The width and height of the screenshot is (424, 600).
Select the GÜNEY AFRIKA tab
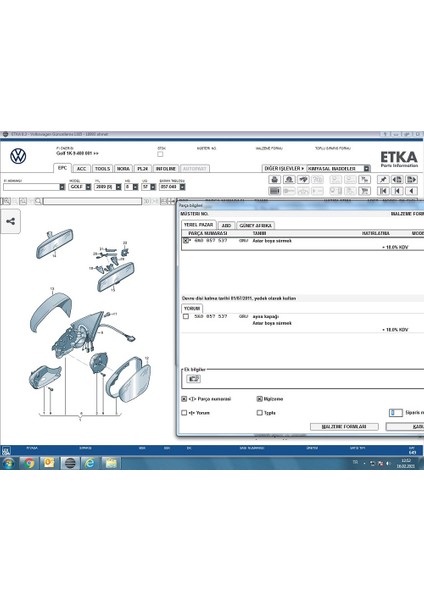pos(256,225)
